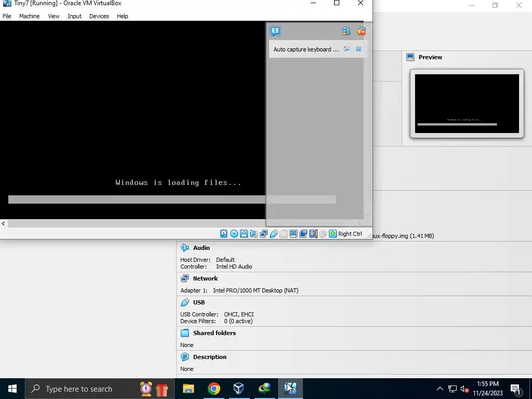Click the USB plug icon in Manager details
This screenshot has height=399, width=532.
(185, 302)
